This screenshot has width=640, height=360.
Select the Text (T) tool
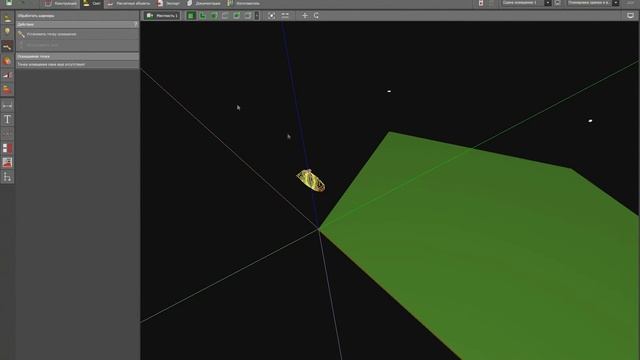pyautogui.click(x=7, y=120)
